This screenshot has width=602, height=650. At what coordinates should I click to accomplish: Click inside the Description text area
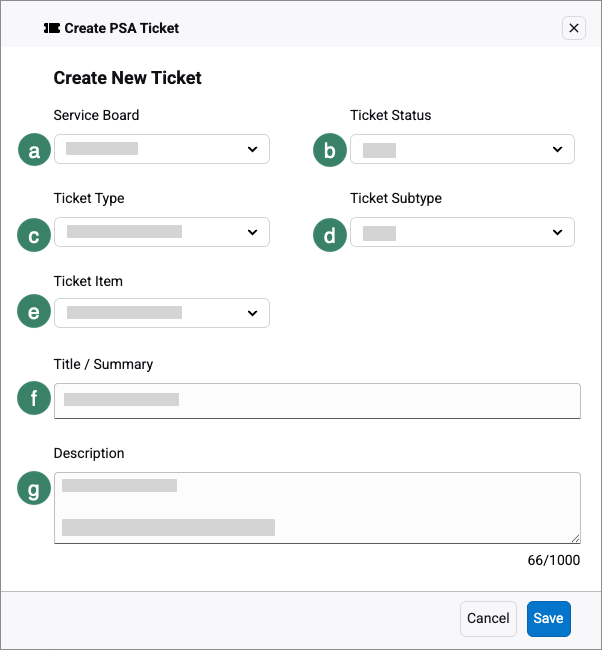point(317,507)
